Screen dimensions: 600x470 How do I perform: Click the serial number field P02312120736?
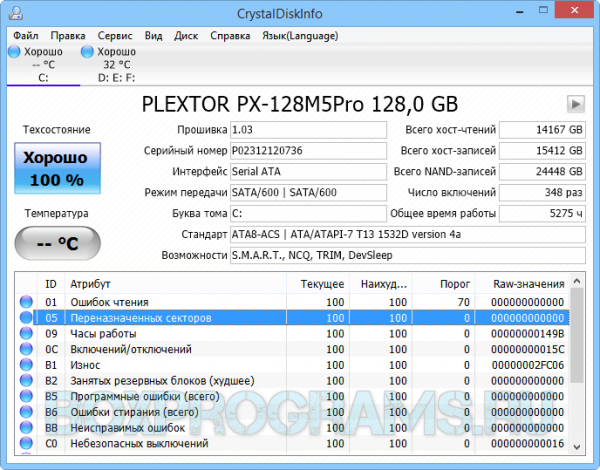(x=308, y=151)
